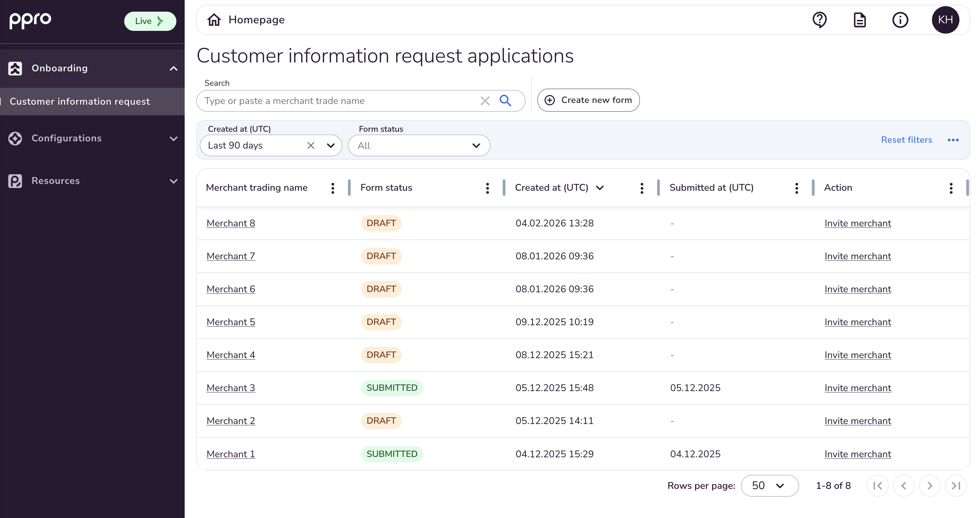Click the help question mark icon
Viewport: 980px width, 518px height.
point(819,20)
